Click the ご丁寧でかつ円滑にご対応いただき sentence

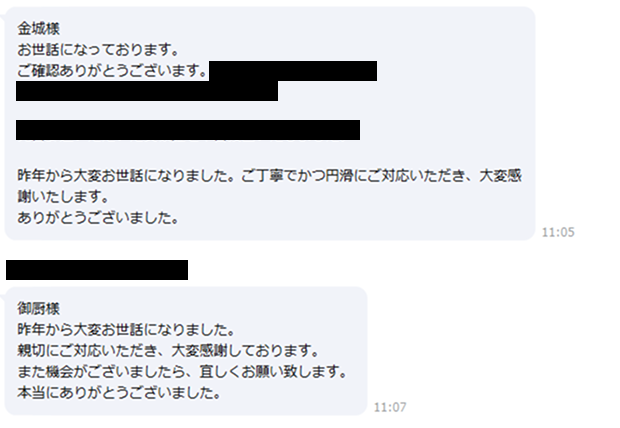coord(358,176)
